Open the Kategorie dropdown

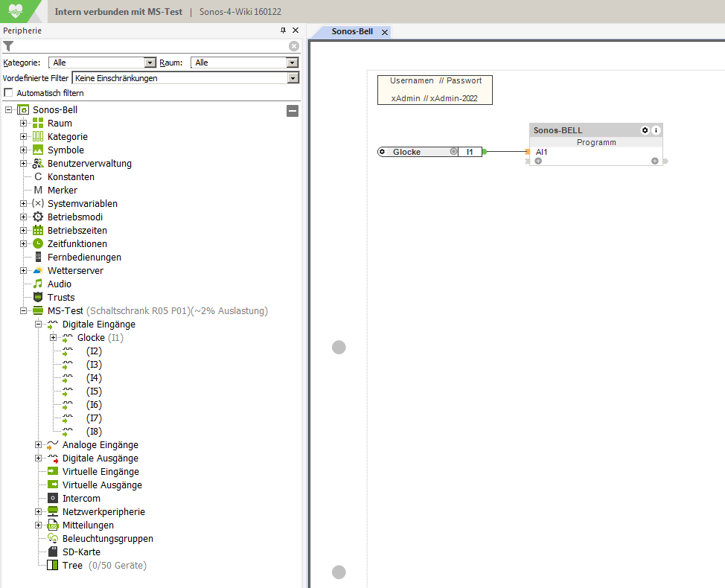(x=150, y=63)
